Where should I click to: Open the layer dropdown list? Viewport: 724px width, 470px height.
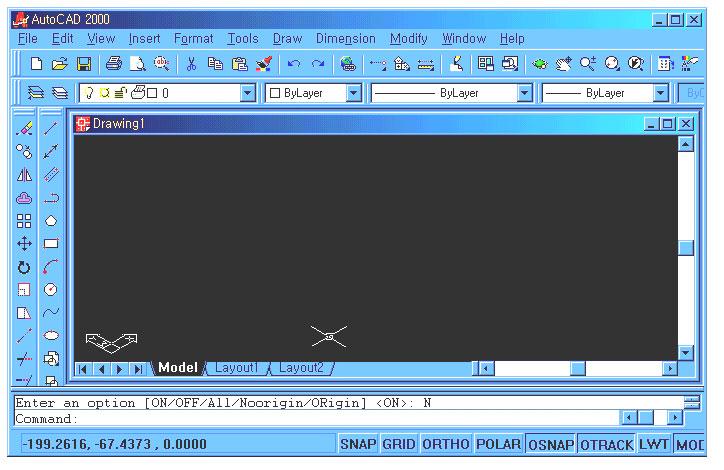(248, 93)
